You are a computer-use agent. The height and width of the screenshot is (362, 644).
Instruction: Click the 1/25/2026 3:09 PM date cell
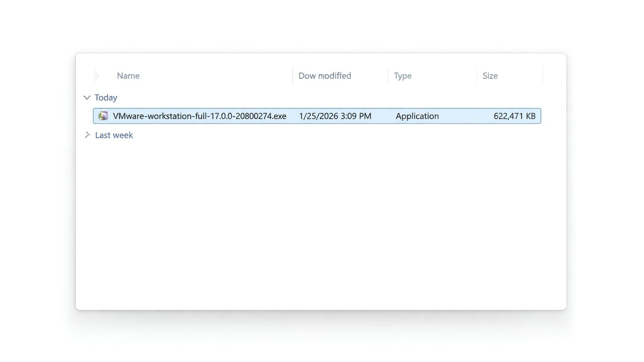pos(335,116)
